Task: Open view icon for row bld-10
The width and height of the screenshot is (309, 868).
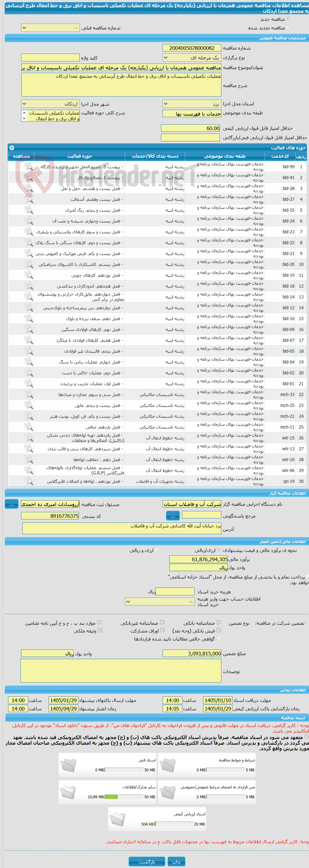Action: pyautogui.click(x=28, y=319)
